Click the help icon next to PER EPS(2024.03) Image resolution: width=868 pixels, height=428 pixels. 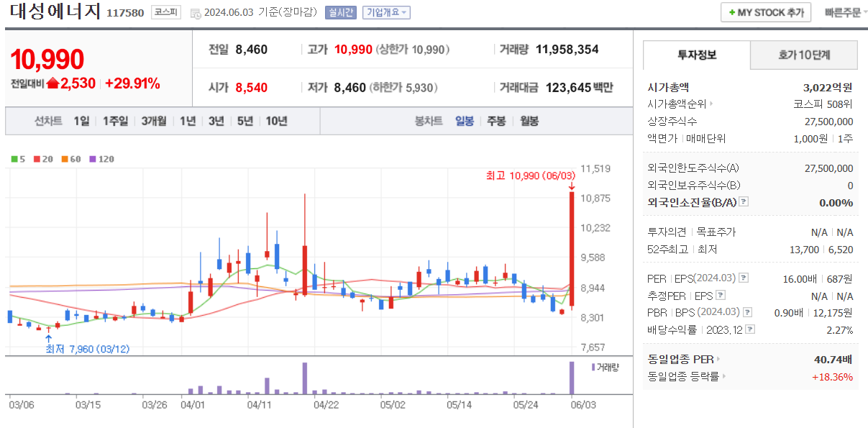[744, 278]
